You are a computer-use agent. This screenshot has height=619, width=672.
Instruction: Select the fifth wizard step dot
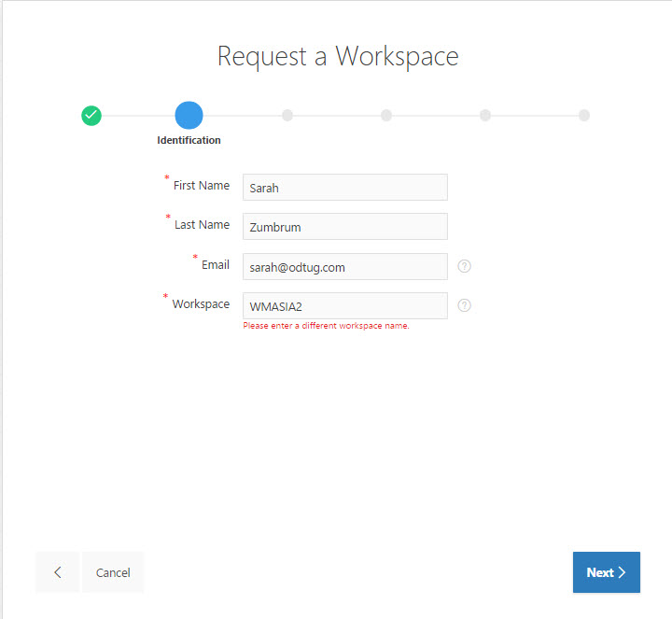click(x=485, y=116)
